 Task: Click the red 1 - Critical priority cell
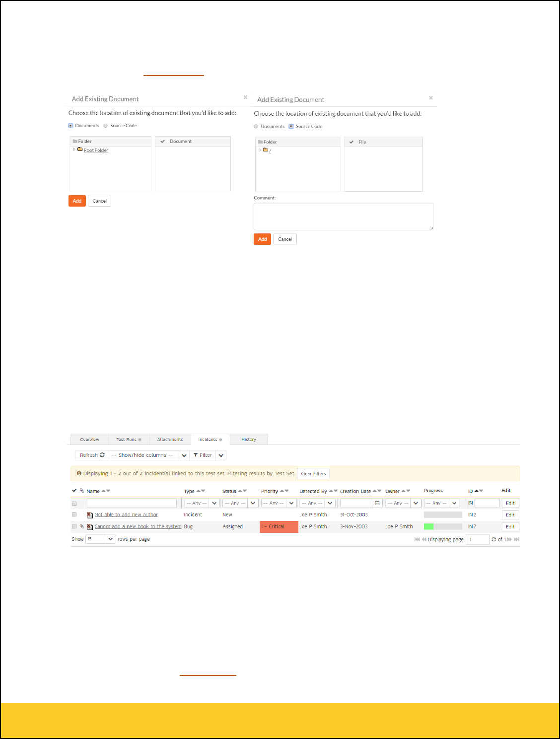279,526
